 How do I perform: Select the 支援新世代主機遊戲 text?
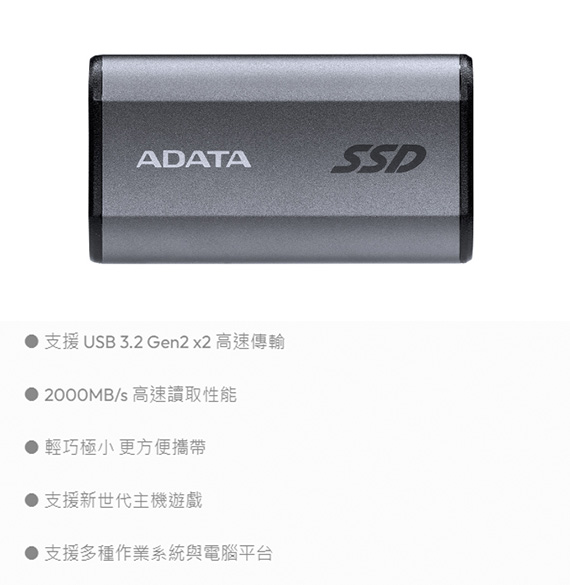(x=123, y=500)
